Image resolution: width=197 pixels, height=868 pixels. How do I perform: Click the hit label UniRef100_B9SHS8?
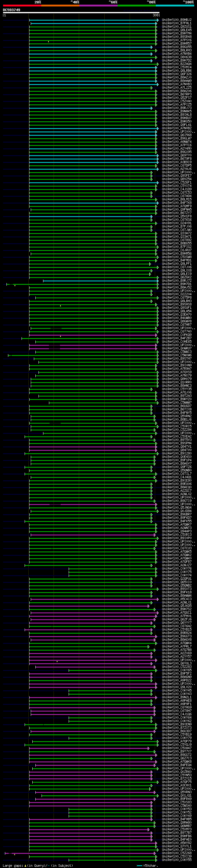tap(177, 305)
